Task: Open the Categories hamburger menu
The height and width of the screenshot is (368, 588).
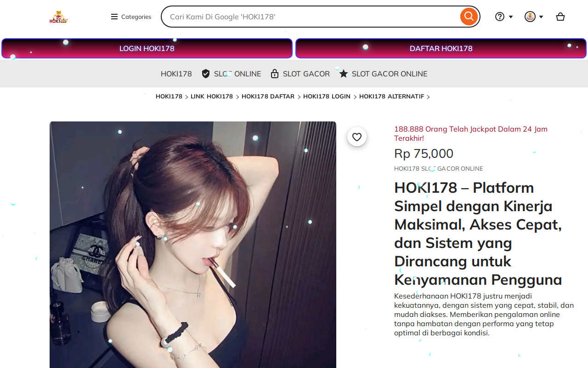Action: coord(131,17)
